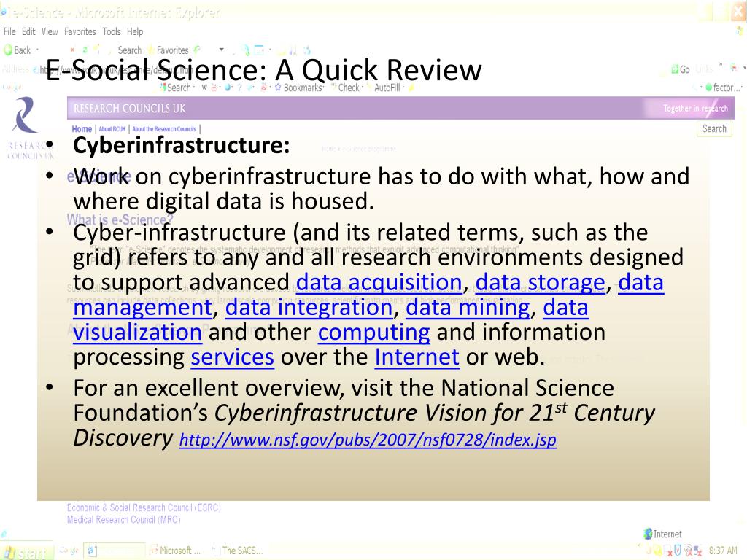The width and height of the screenshot is (747, 560).
Task: Click the AutoFill toolbar button
Action: coord(386,87)
